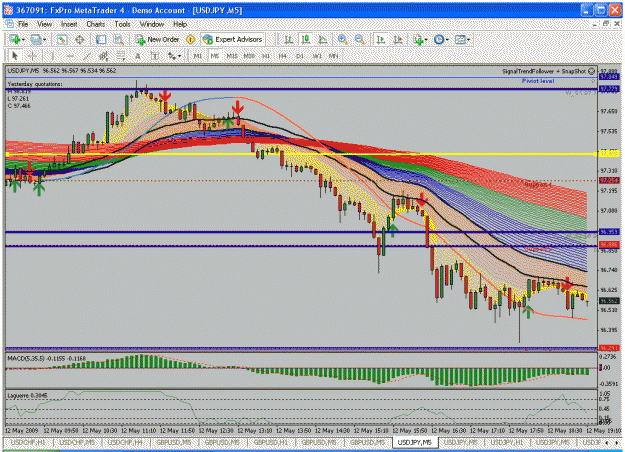
Task: Zoom in on the chart
Action: click(x=342, y=39)
